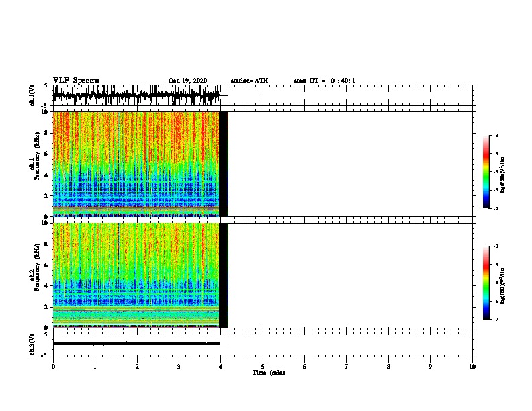The image size is (532, 411).
Task: Click the "10" kHz tick on ch.1 frequency axis
Action: [x=45, y=112]
